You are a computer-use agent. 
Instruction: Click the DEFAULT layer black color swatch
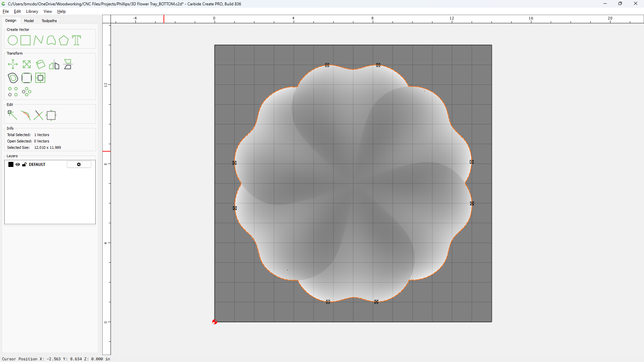tap(11, 165)
